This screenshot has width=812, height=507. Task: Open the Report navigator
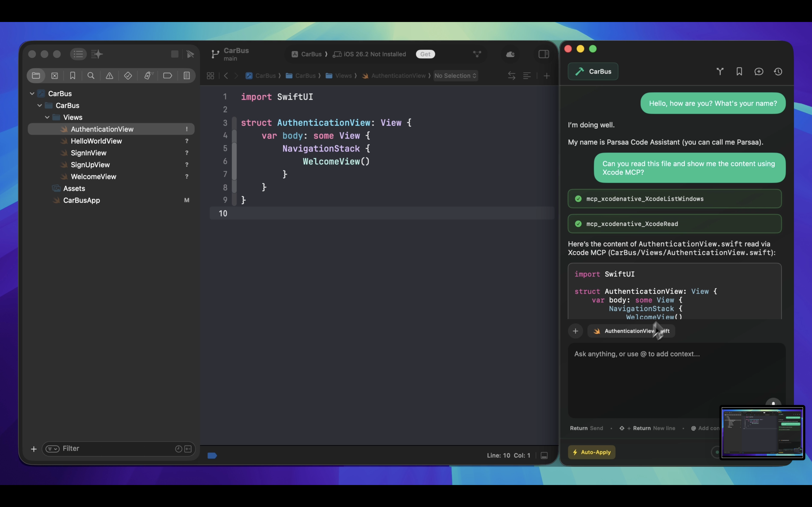[x=187, y=75]
